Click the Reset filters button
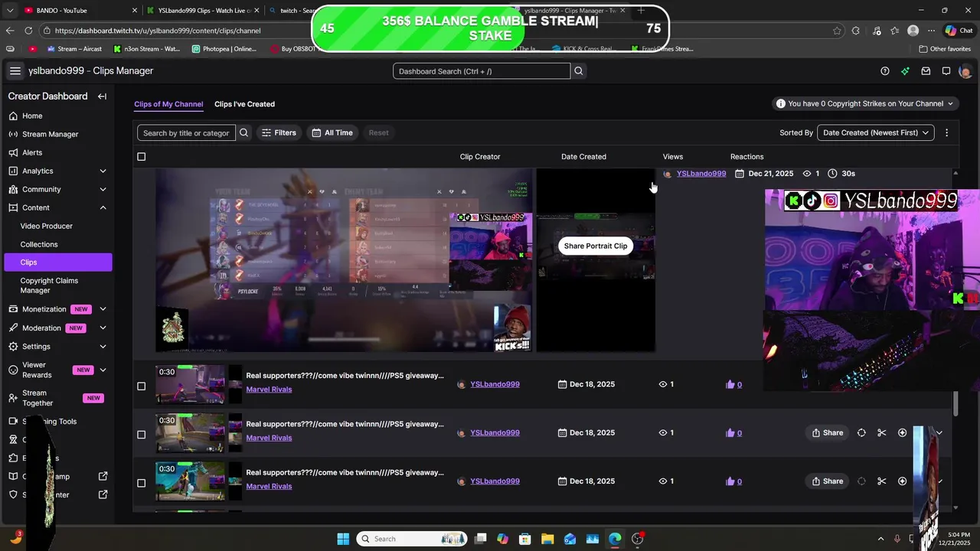The image size is (980, 551). click(379, 132)
